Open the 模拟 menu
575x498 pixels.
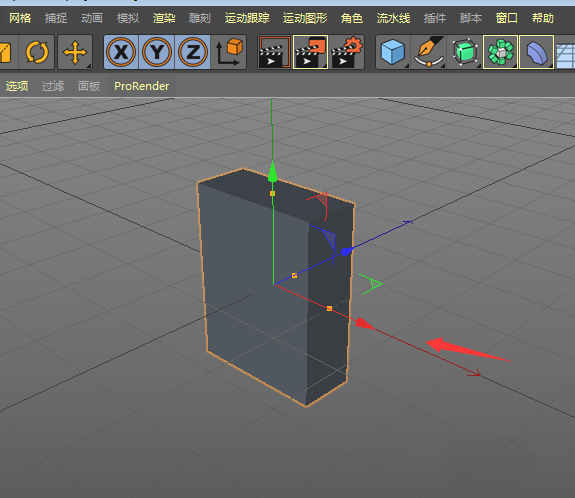[x=128, y=18]
